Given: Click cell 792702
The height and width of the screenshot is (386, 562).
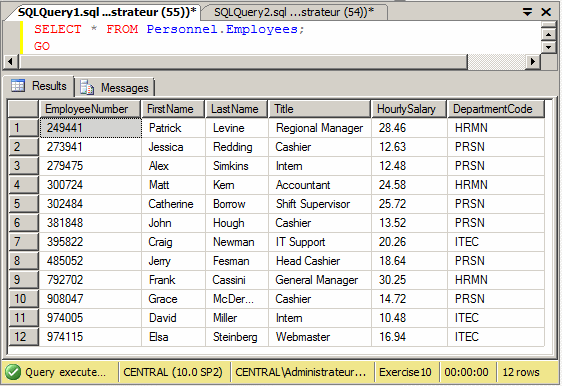Looking at the screenshot, I should 90,280.
